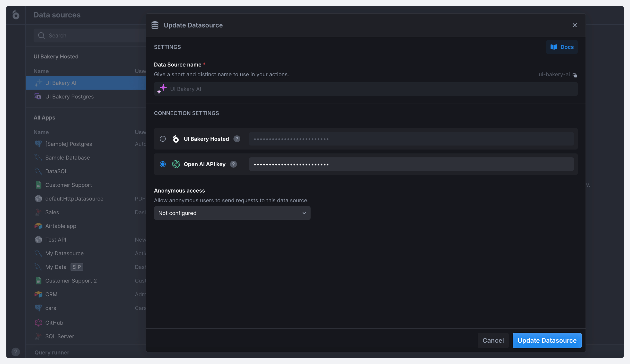The height and width of the screenshot is (364, 630).
Task: Click help icon beside Open AI API key
Action: coord(233,164)
